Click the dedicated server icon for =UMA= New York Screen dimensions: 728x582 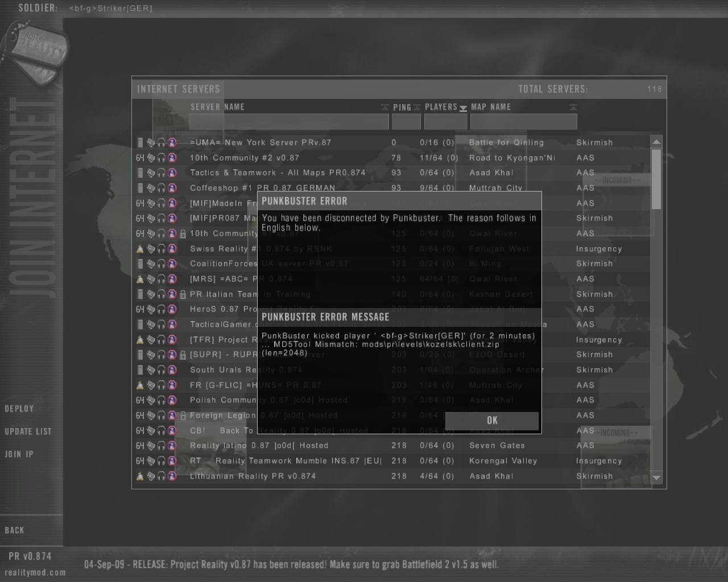pyautogui.click(x=140, y=143)
